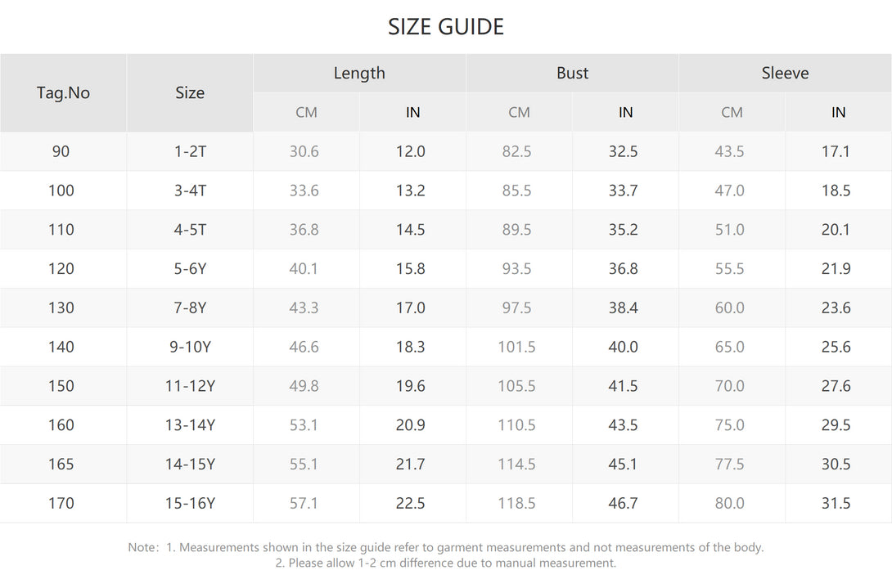Click length value 36.8 cm

point(306,230)
